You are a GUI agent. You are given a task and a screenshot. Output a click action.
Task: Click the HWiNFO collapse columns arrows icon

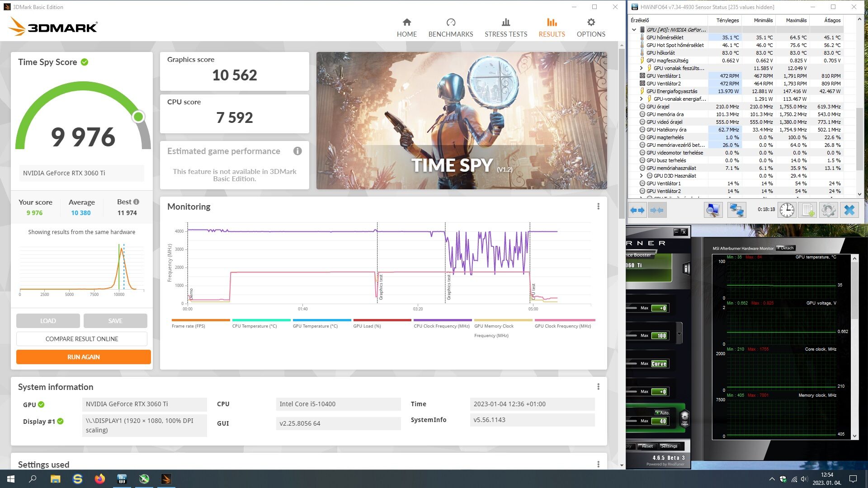(x=657, y=210)
